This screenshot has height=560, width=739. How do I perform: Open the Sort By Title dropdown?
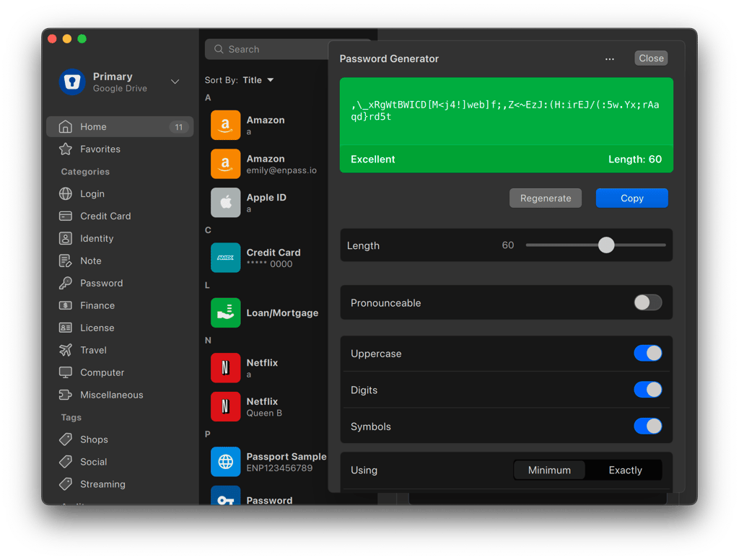[x=258, y=80]
